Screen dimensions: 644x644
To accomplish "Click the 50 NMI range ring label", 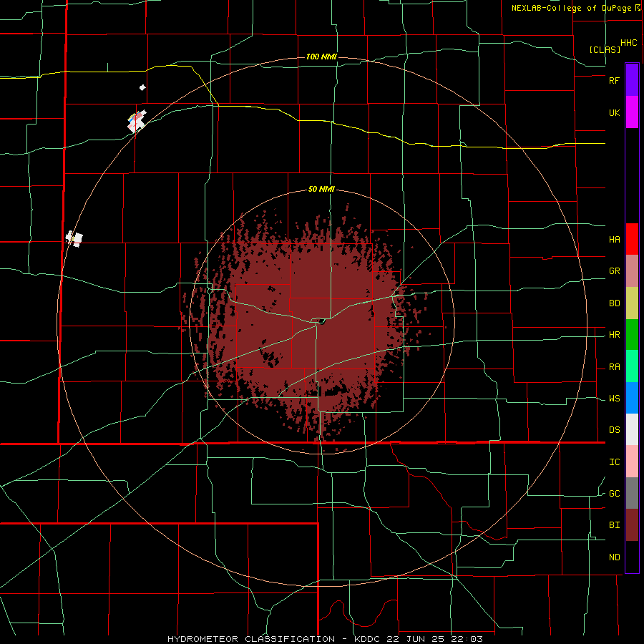I will 321,190.
